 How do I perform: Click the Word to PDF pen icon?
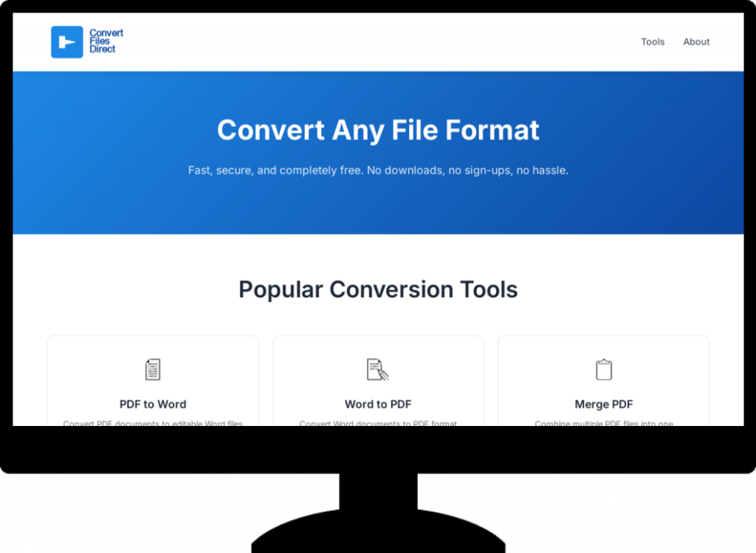click(377, 369)
